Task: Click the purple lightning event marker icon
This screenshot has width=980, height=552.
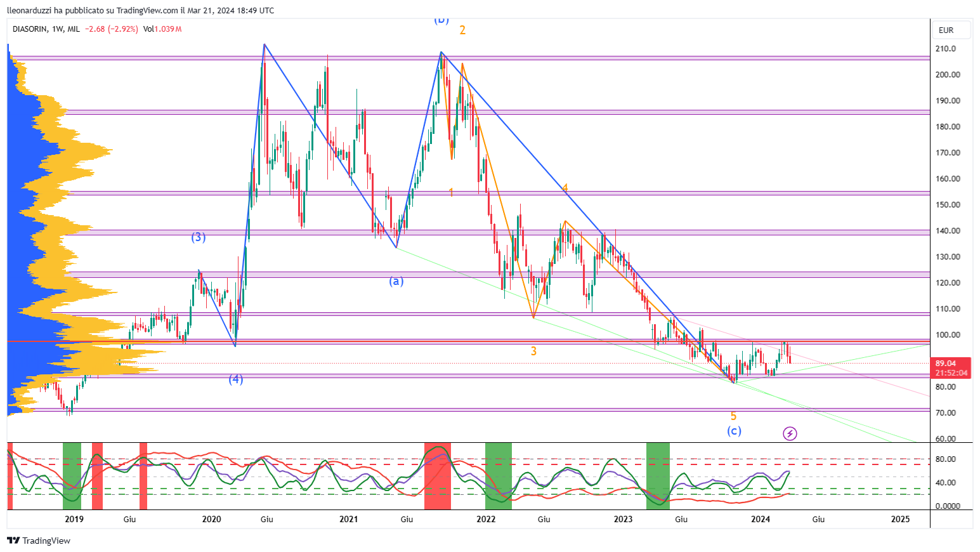Action: pos(790,433)
